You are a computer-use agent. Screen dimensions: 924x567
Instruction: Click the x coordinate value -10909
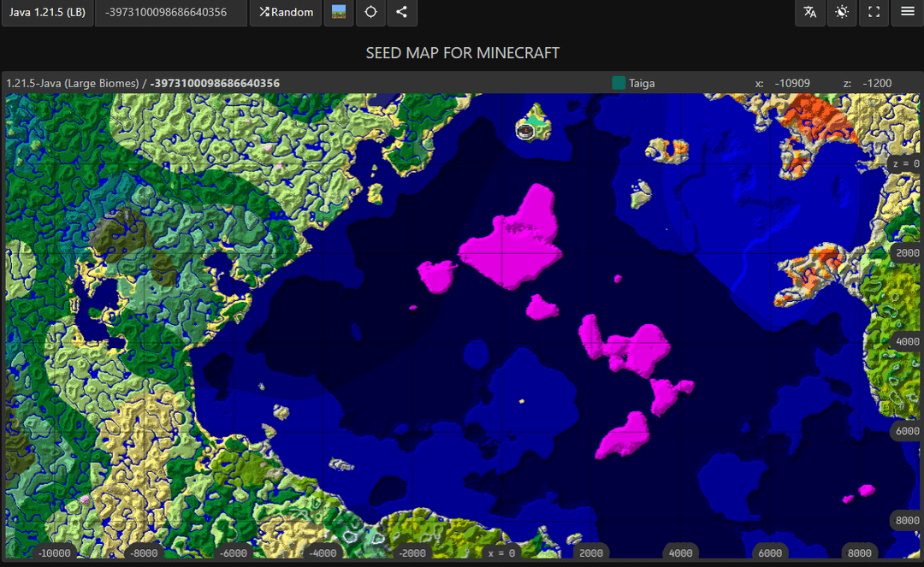(791, 83)
